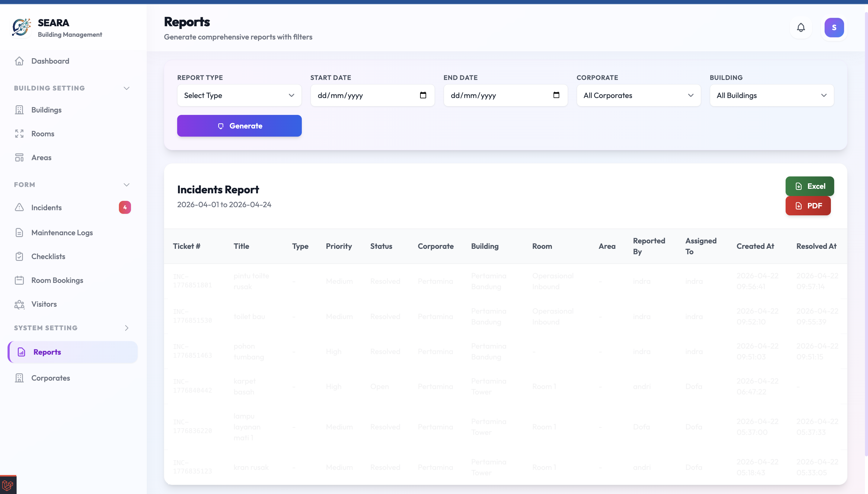Open the user avatar menu

[x=834, y=27]
